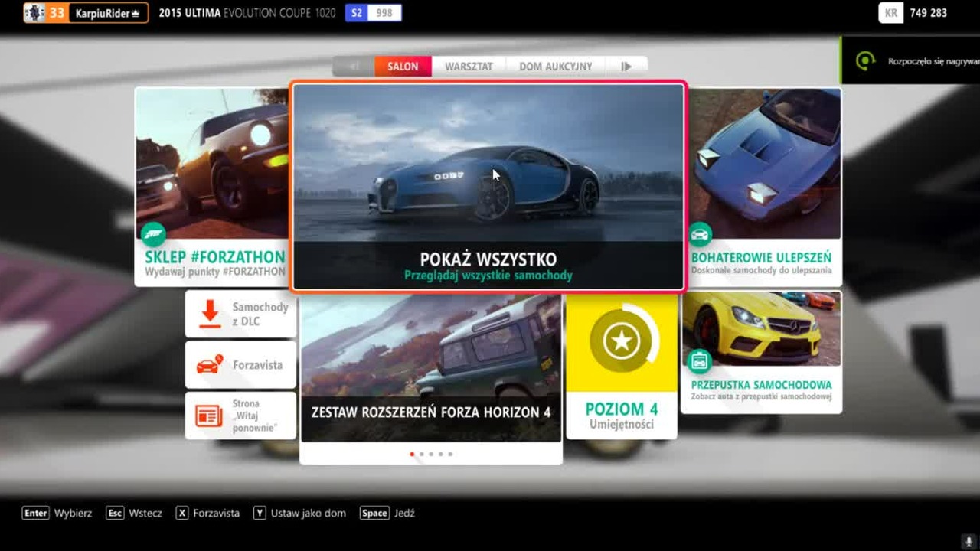This screenshot has width=980, height=551.
Task: Go to previous tab with left arrow
Action: point(353,67)
